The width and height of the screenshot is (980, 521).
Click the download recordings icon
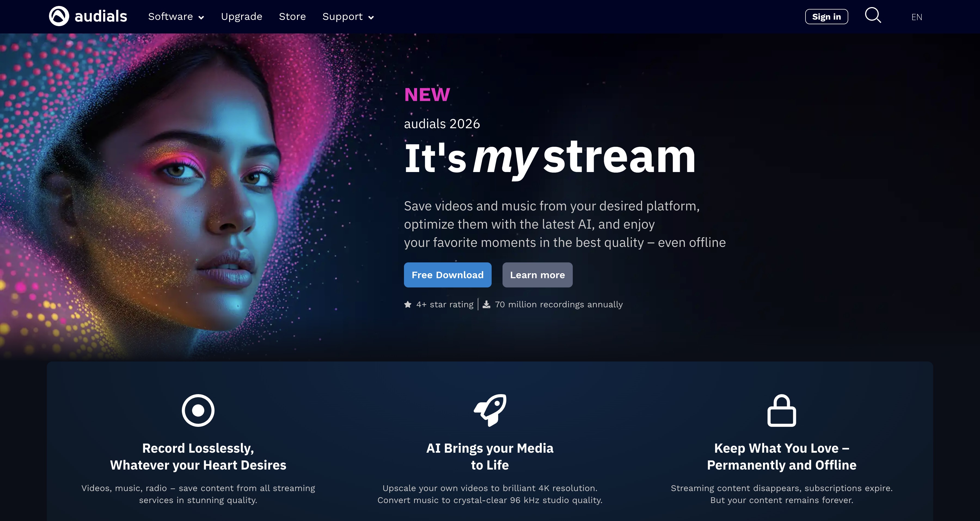pyautogui.click(x=486, y=305)
